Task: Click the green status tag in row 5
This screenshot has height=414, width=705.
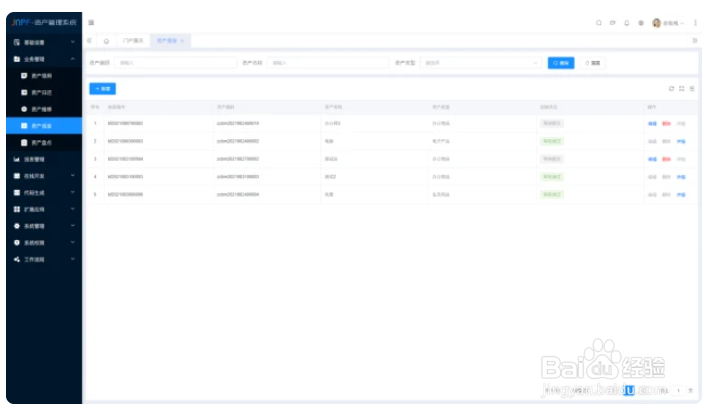Action: (552, 195)
